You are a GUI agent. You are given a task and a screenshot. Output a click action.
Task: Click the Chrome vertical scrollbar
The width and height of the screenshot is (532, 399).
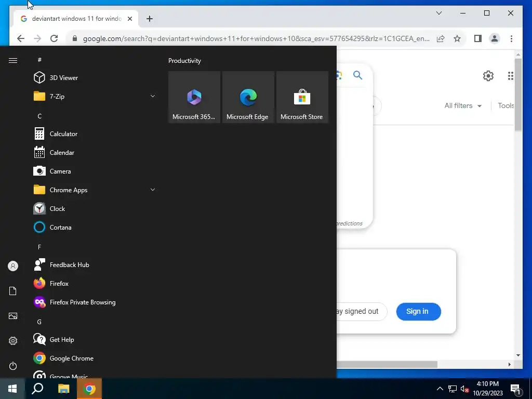point(518,95)
